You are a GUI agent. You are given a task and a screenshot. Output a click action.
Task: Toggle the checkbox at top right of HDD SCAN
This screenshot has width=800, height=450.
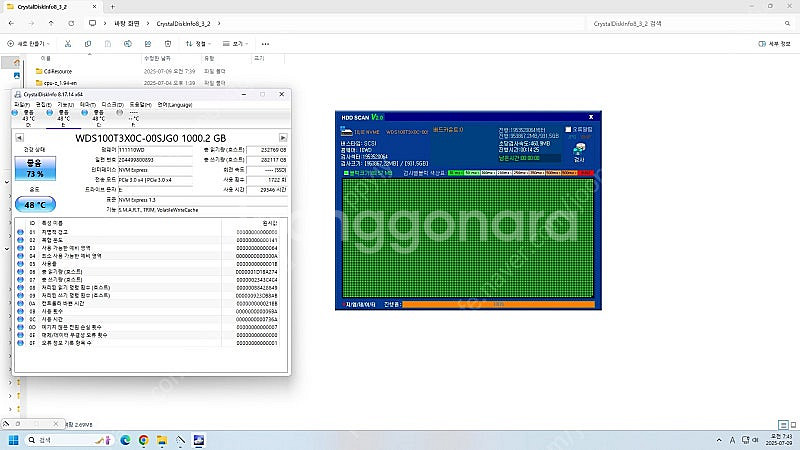click(x=568, y=130)
